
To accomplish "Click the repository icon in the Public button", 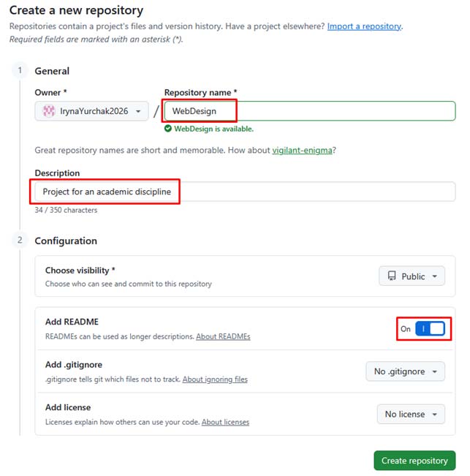I will pyautogui.click(x=392, y=276).
